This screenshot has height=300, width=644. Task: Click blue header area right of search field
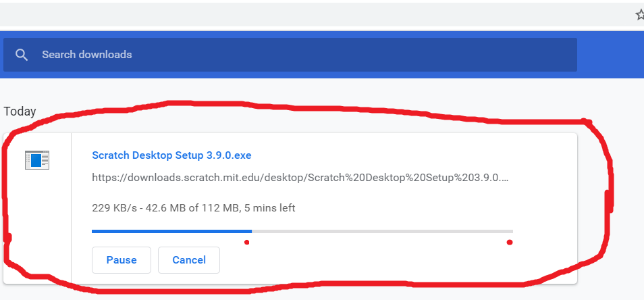pos(610,55)
